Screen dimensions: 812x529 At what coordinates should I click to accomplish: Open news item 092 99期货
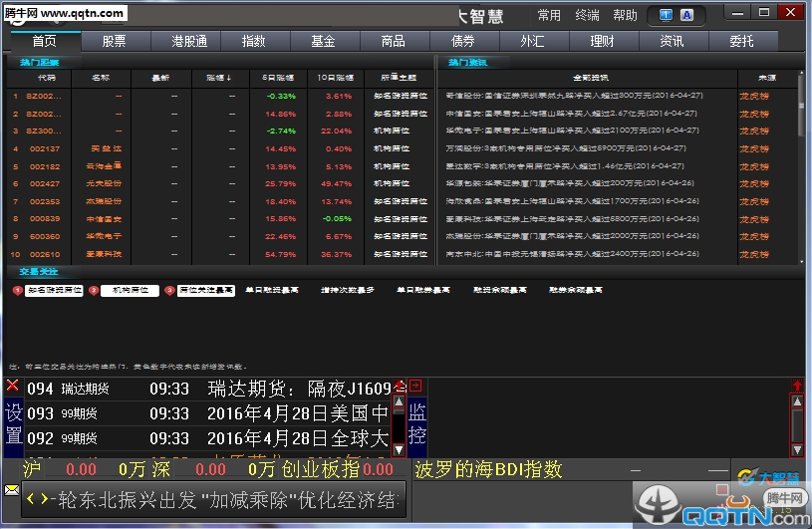pos(208,438)
